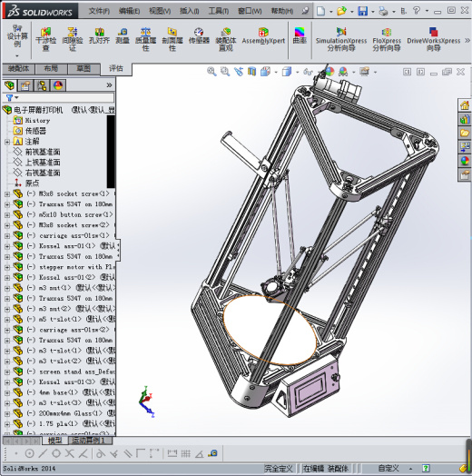Select the 测量 measure tool
Screen dimensions: 472x476
(123, 36)
